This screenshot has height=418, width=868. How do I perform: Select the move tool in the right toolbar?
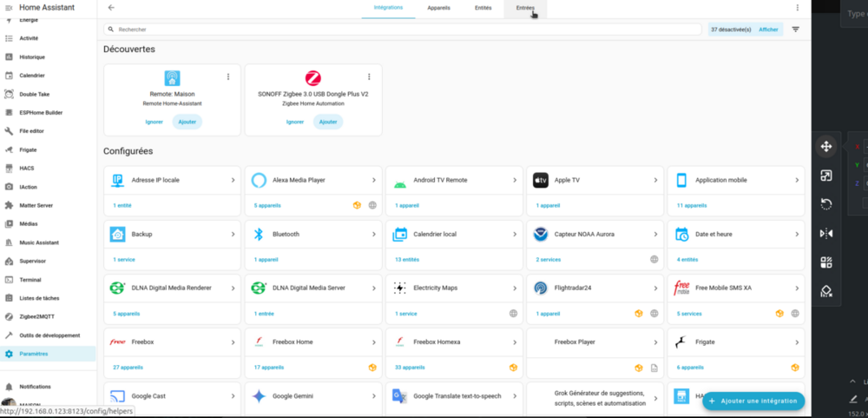coord(826,146)
